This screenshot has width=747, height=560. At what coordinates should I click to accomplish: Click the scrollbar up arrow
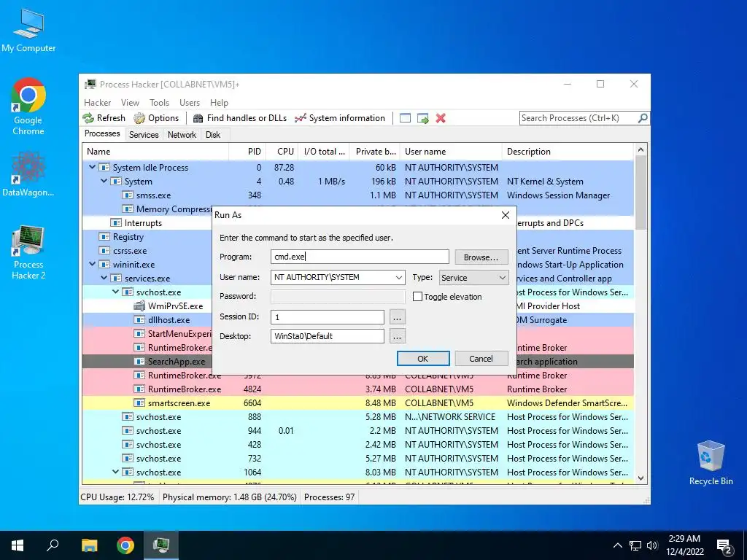(640, 149)
